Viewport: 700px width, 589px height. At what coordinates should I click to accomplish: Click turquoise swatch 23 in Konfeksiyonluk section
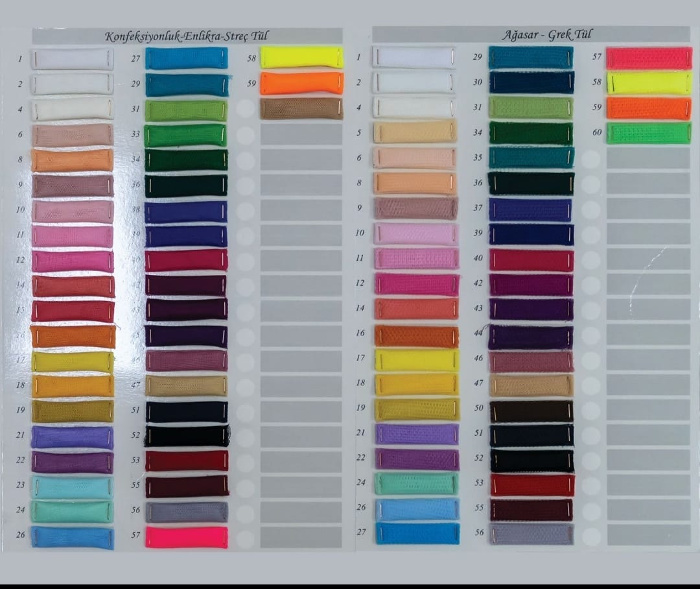(x=73, y=487)
